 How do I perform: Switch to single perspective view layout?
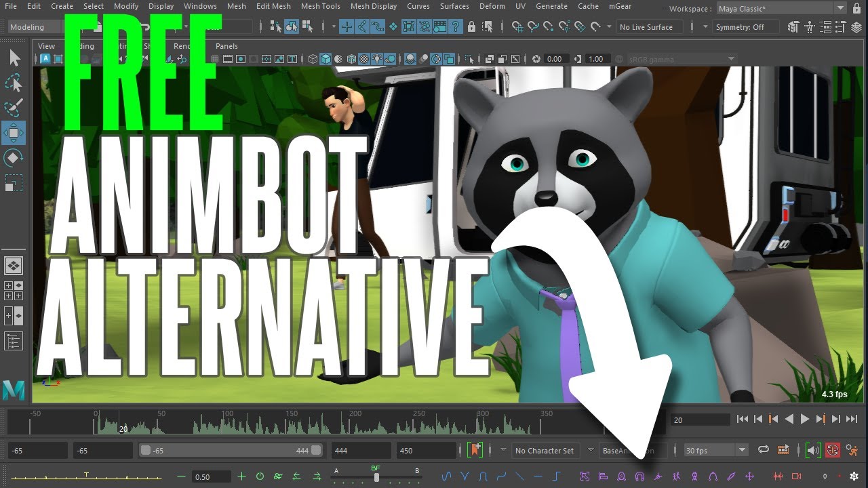tap(14, 266)
